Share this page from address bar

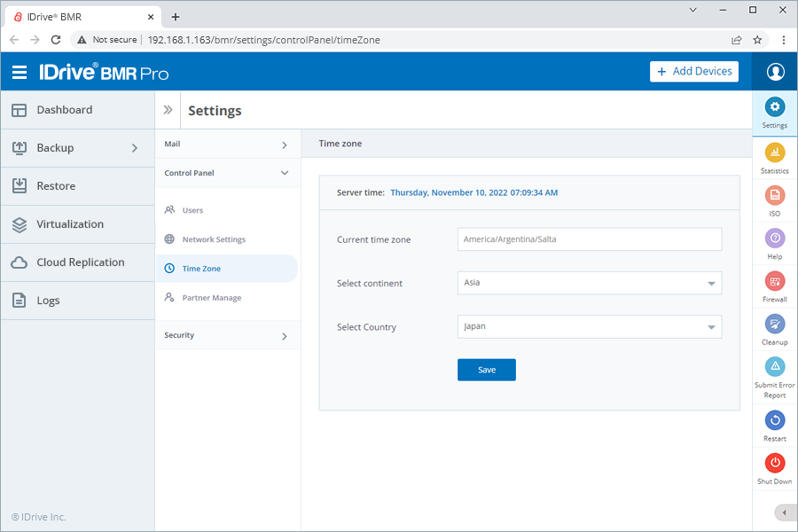point(737,40)
